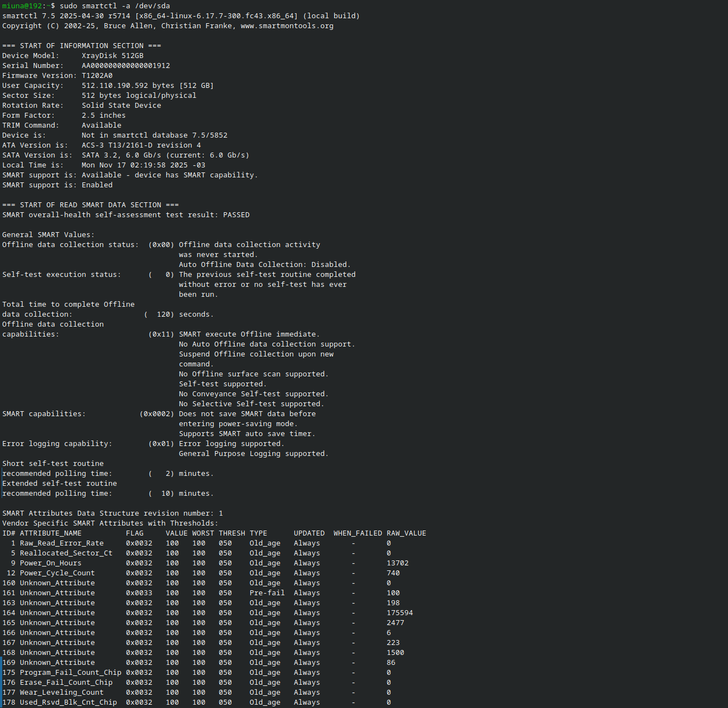Click the 0x0033 flag value
728x708 pixels.
click(x=139, y=593)
